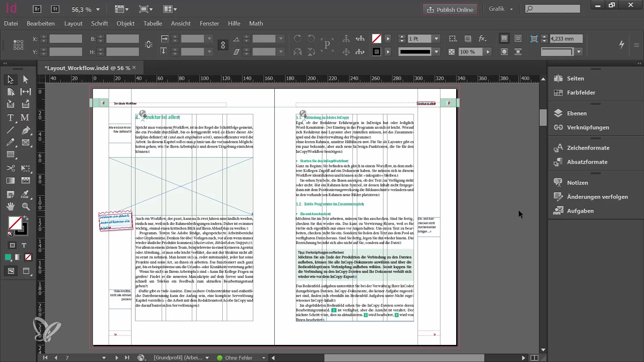This screenshot has height=362, width=644.
Task: Select the Page tool
Action: (x=10, y=92)
